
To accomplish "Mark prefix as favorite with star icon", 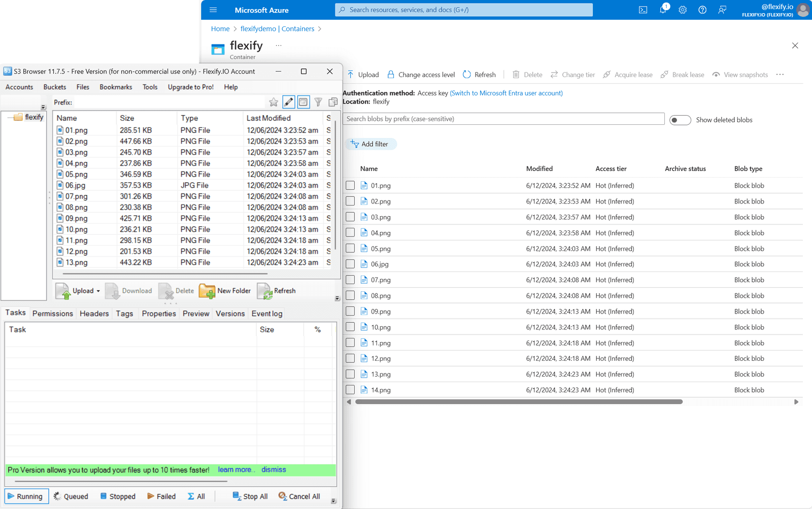I will tap(274, 102).
